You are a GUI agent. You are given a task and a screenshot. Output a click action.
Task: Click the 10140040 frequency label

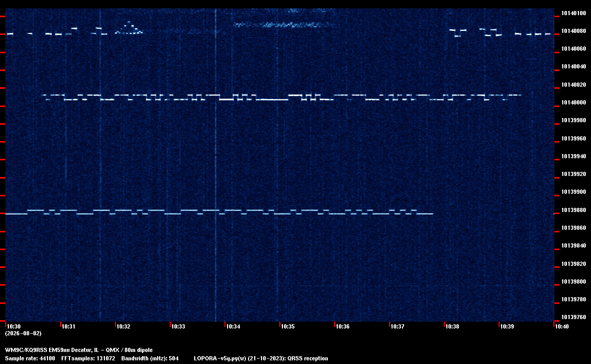574,67
